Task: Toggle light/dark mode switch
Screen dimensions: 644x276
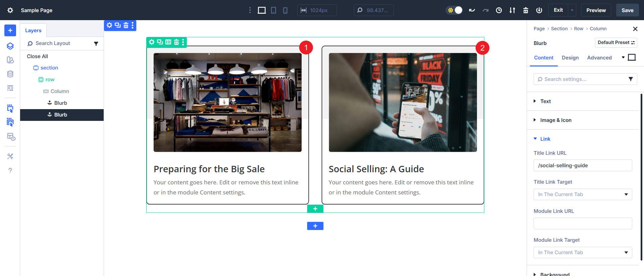Action: [x=454, y=10]
